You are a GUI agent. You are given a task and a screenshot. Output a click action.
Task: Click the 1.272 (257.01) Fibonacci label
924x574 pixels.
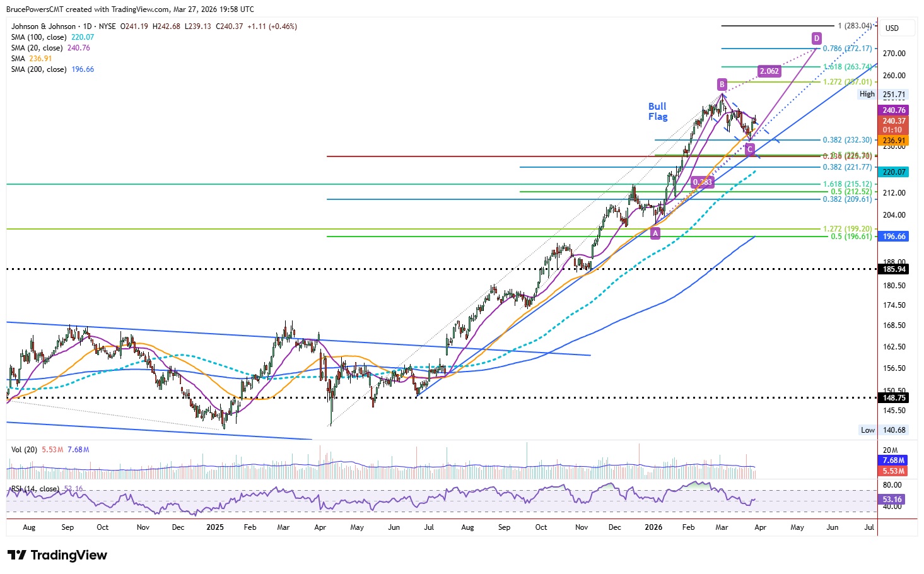847,82
